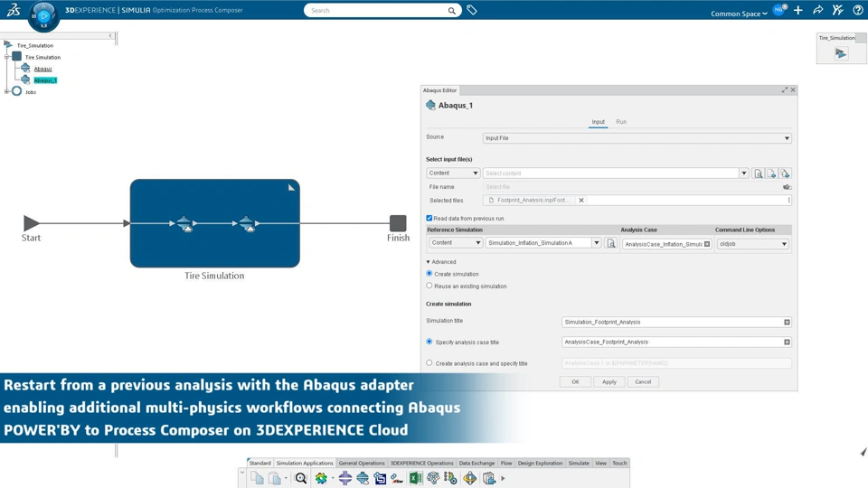
Task: Toggle Read data from previous run
Action: click(429, 218)
